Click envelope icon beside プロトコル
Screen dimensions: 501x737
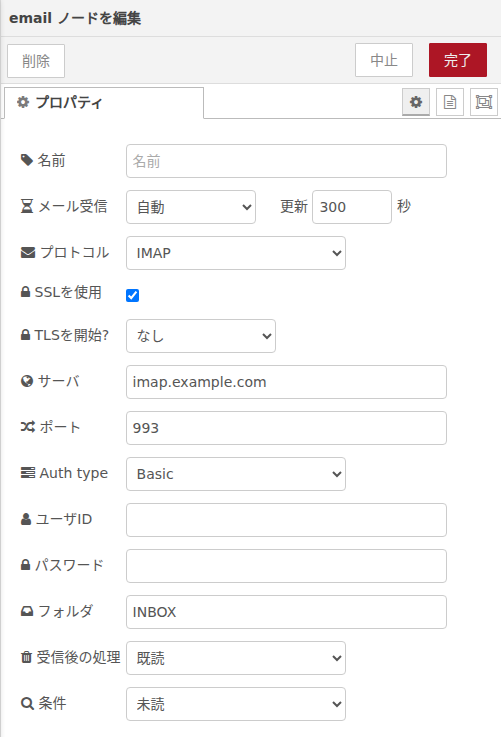point(28,252)
